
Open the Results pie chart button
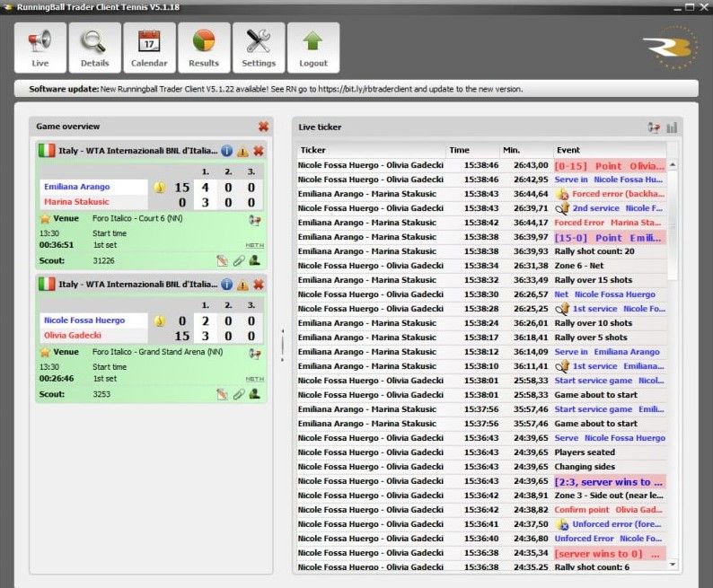[204, 48]
